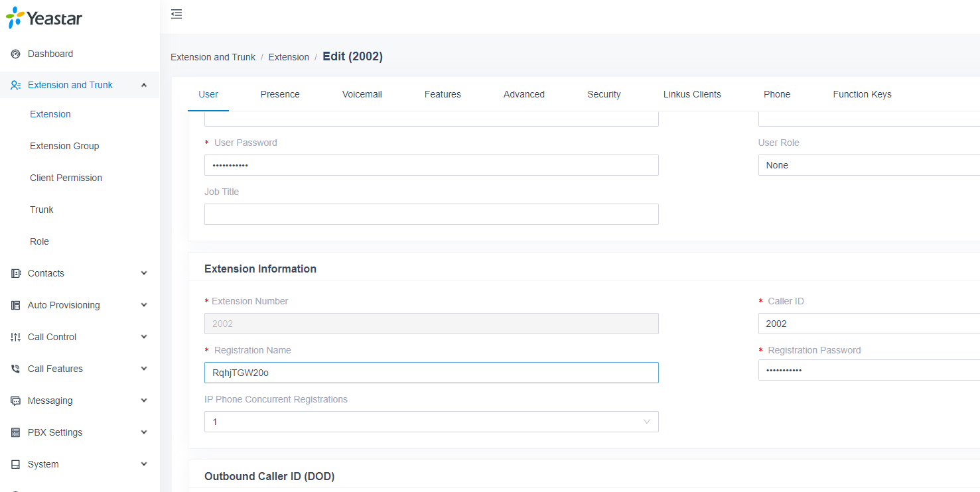Expand the Call Control submenu
The width and height of the screenshot is (980, 492).
[x=144, y=337]
